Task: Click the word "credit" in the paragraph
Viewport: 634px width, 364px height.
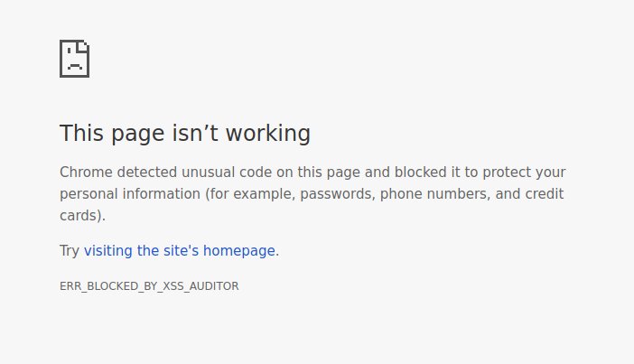Action: click(x=545, y=194)
